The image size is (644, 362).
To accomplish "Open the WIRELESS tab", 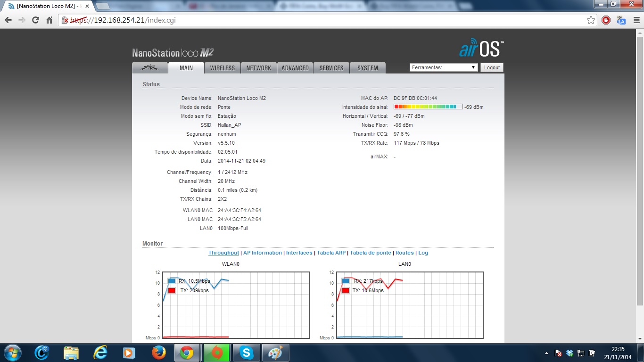I will point(223,68).
